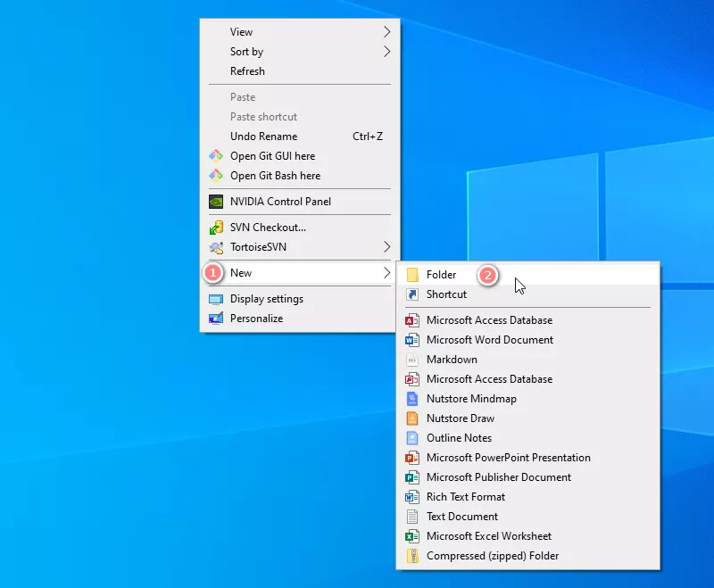Click the SVN Checkout icon

point(216,228)
